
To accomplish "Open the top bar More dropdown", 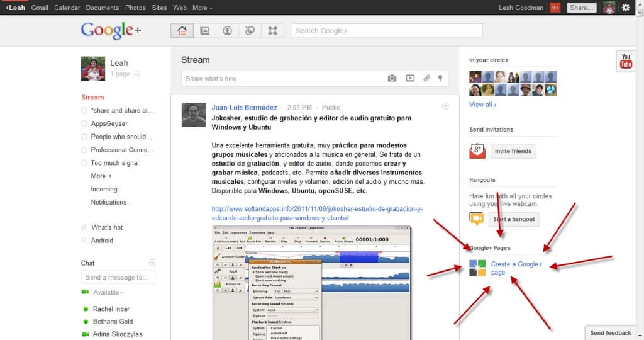I will [203, 8].
